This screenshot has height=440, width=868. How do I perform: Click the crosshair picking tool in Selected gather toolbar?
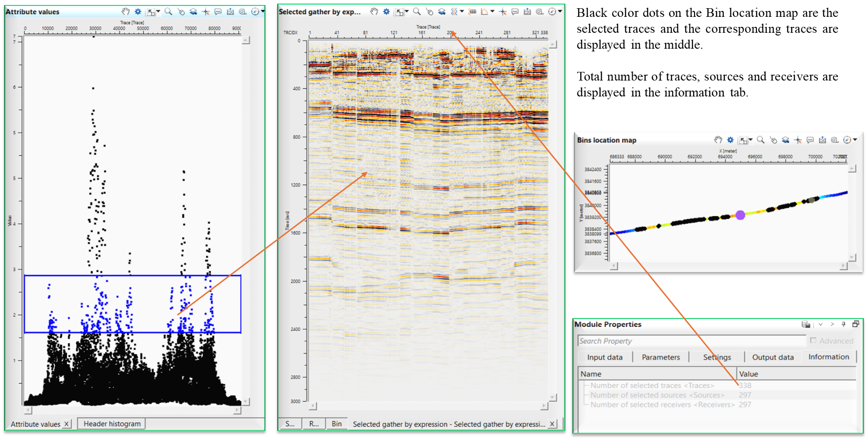pyautogui.click(x=503, y=11)
